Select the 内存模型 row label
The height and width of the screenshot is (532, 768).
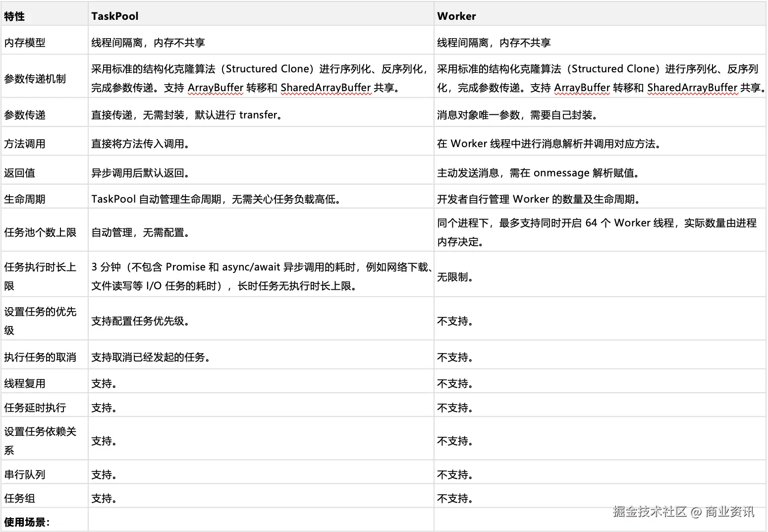[x=23, y=42]
